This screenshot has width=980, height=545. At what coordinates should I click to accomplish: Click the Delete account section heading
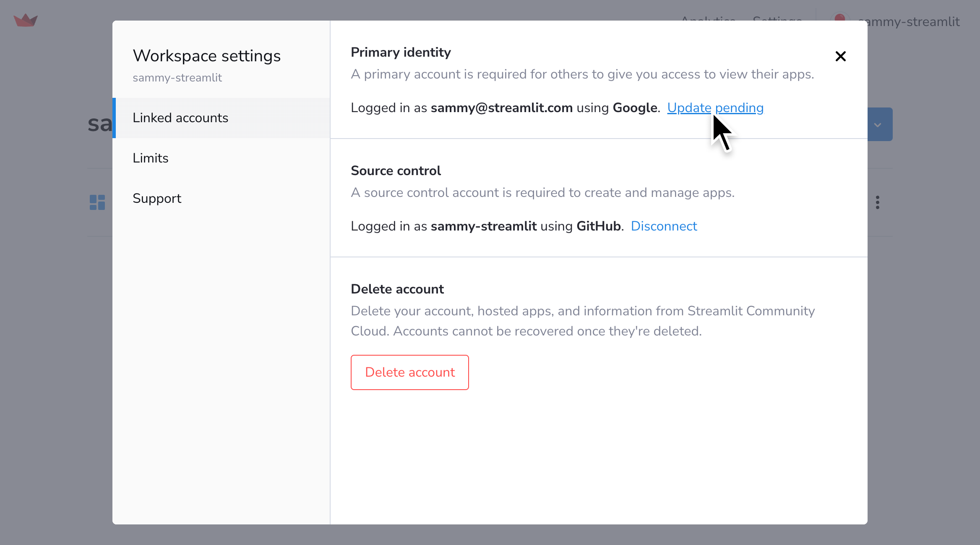pyautogui.click(x=397, y=289)
